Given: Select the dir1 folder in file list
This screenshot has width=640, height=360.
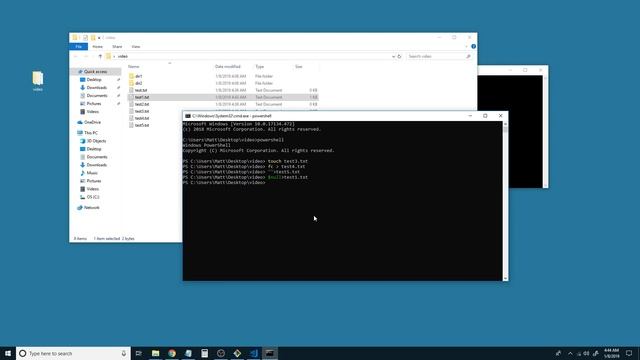Looking at the screenshot, I should 138,76.
